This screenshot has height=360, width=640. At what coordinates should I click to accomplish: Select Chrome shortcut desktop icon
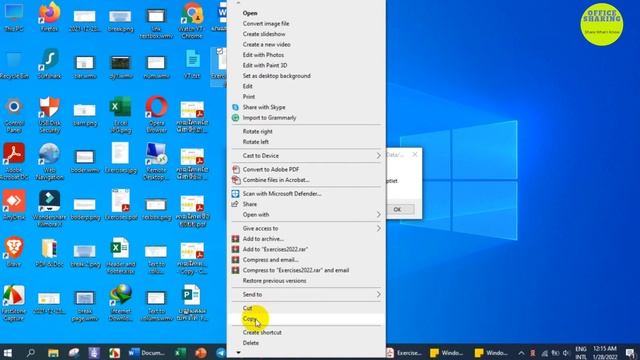[x=191, y=21]
